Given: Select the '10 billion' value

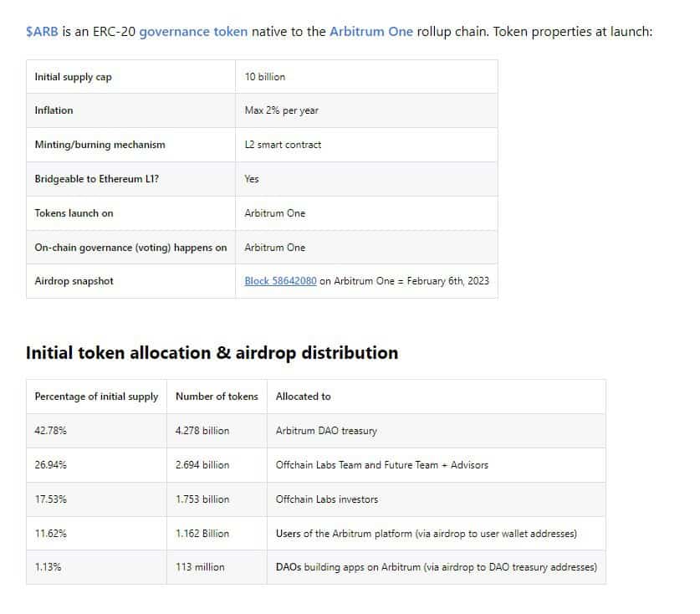Looking at the screenshot, I should [265, 77].
